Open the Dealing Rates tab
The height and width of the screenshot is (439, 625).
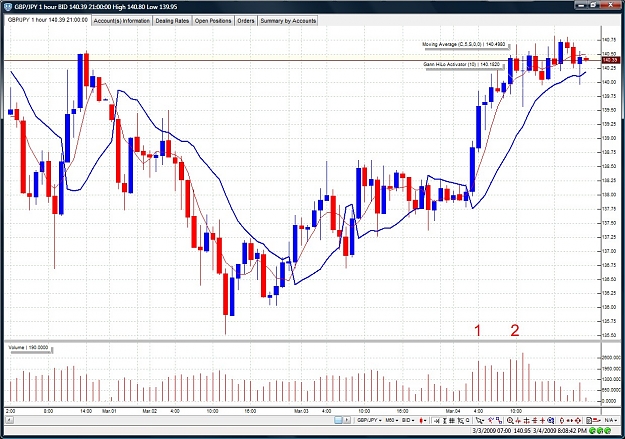(172, 21)
